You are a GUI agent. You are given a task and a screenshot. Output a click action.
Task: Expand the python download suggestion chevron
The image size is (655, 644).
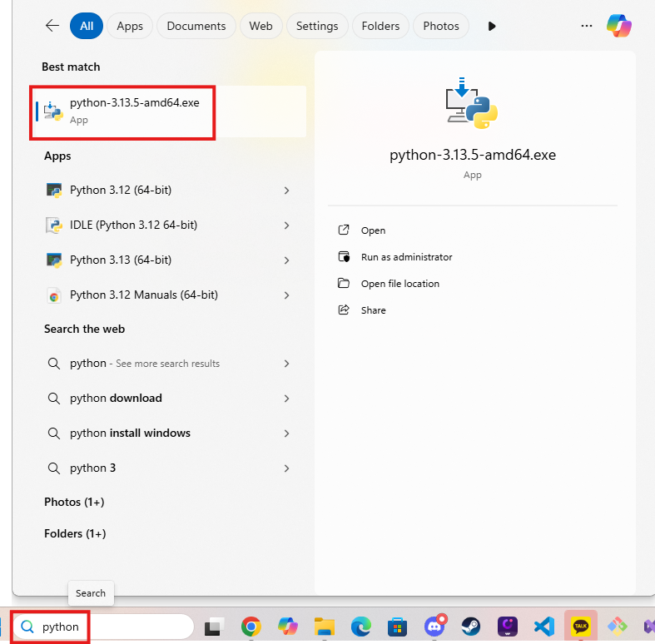pyautogui.click(x=286, y=399)
